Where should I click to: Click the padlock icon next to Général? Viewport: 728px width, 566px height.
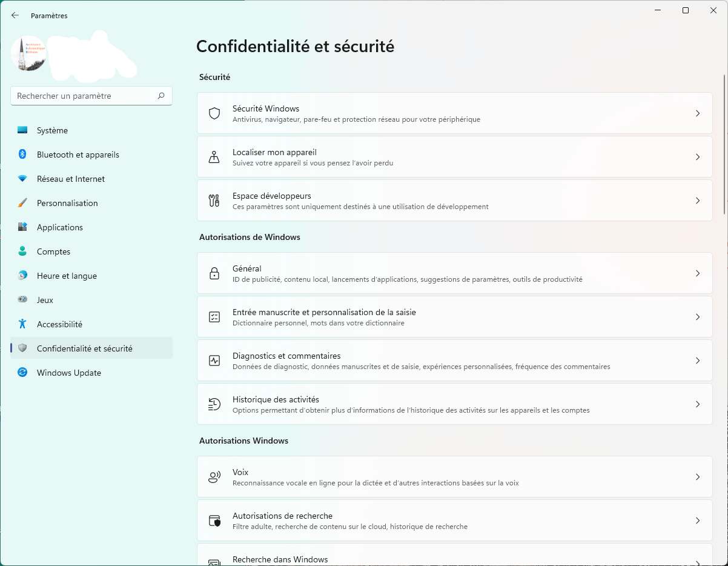pos(214,273)
